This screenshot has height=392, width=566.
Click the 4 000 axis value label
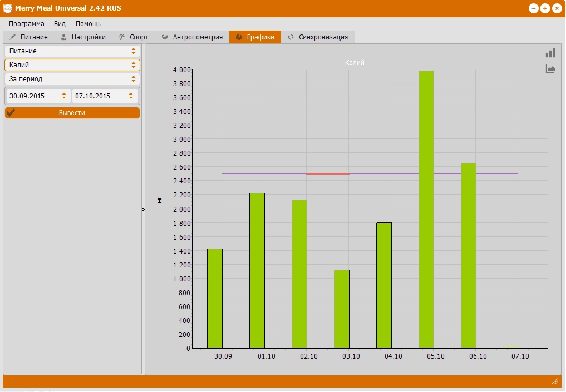pyautogui.click(x=181, y=70)
